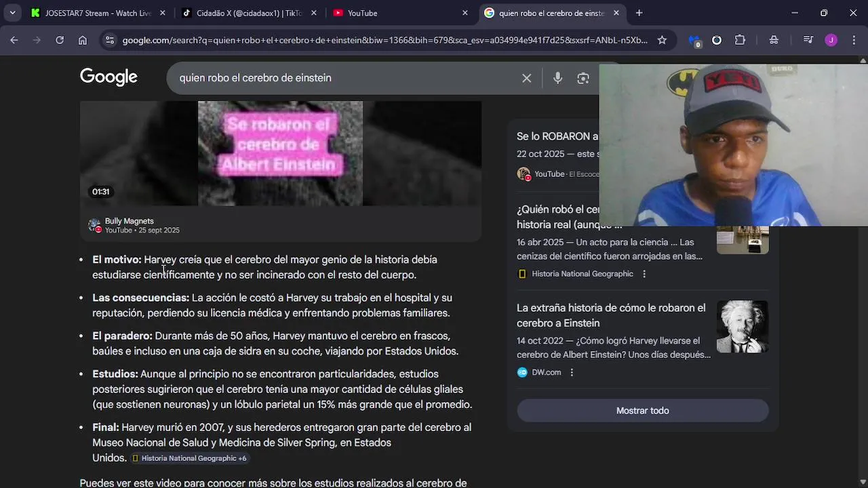Image resolution: width=868 pixels, height=488 pixels.
Task: Switch to the YouTube tab
Action: 400,13
